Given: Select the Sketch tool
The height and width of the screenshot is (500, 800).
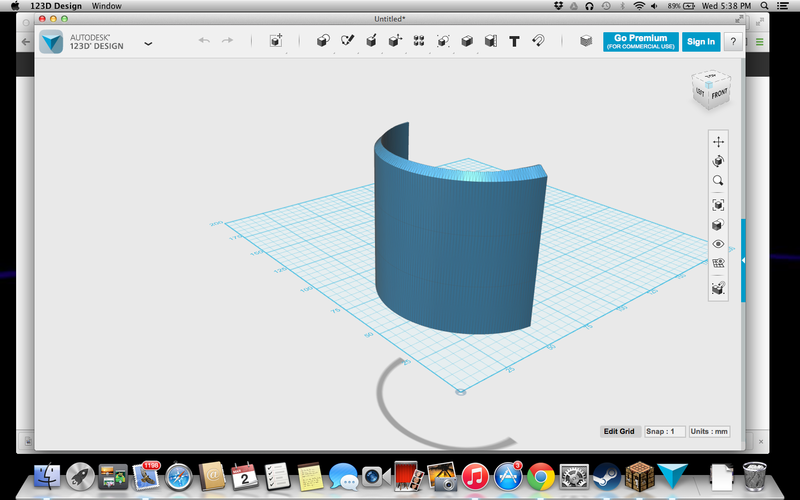Looking at the screenshot, I should (x=347, y=40).
